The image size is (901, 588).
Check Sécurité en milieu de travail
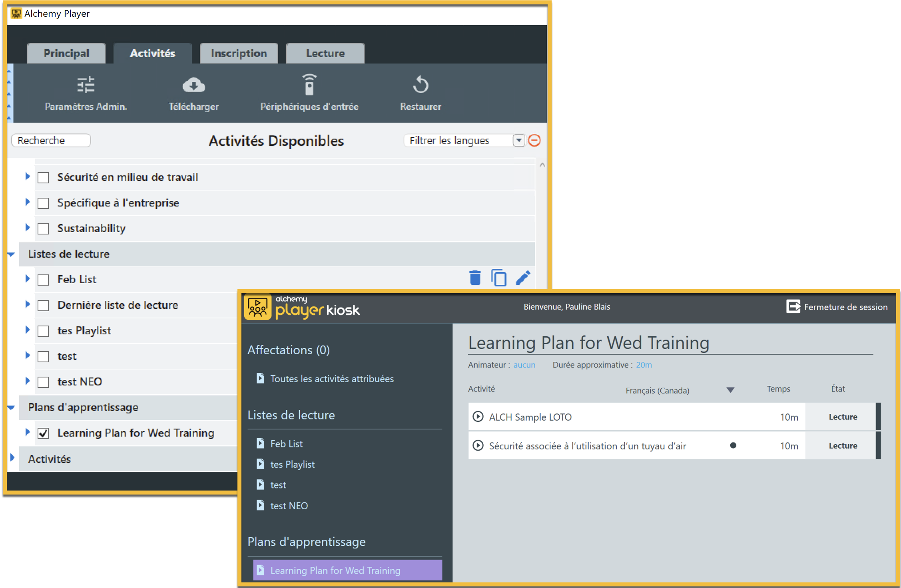pyautogui.click(x=43, y=177)
